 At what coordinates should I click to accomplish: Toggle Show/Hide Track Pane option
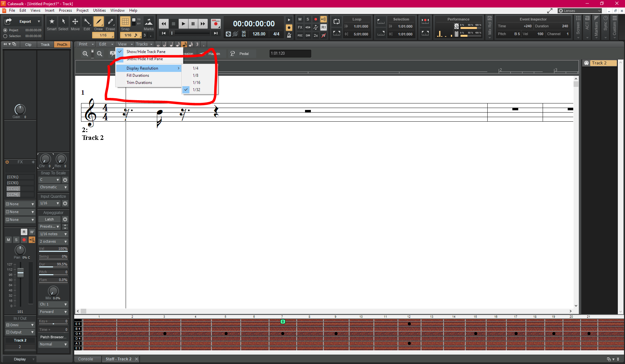(x=146, y=52)
